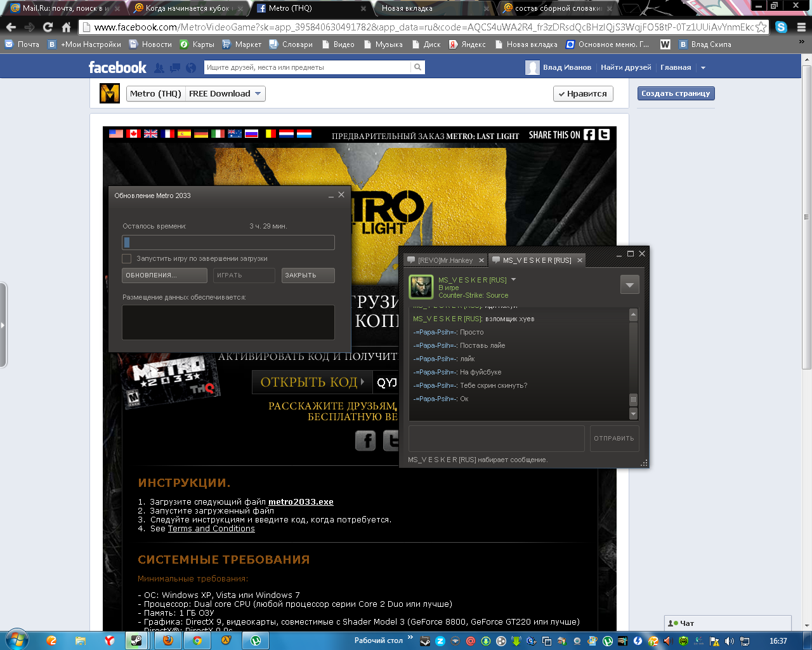Go to Chrome home page icon

point(66,27)
